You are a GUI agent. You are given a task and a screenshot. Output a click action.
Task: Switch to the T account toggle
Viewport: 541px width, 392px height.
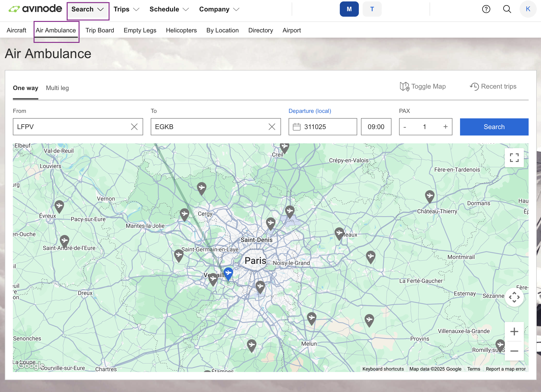click(372, 9)
